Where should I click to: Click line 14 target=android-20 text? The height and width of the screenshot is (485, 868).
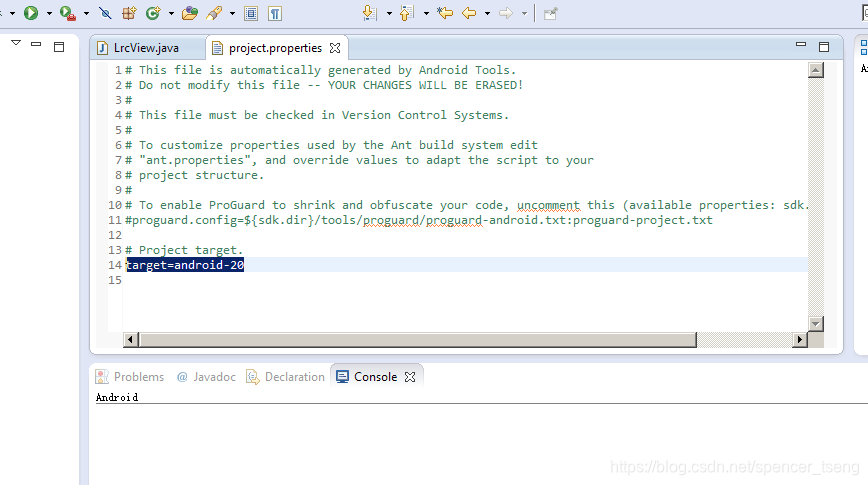(185, 265)
